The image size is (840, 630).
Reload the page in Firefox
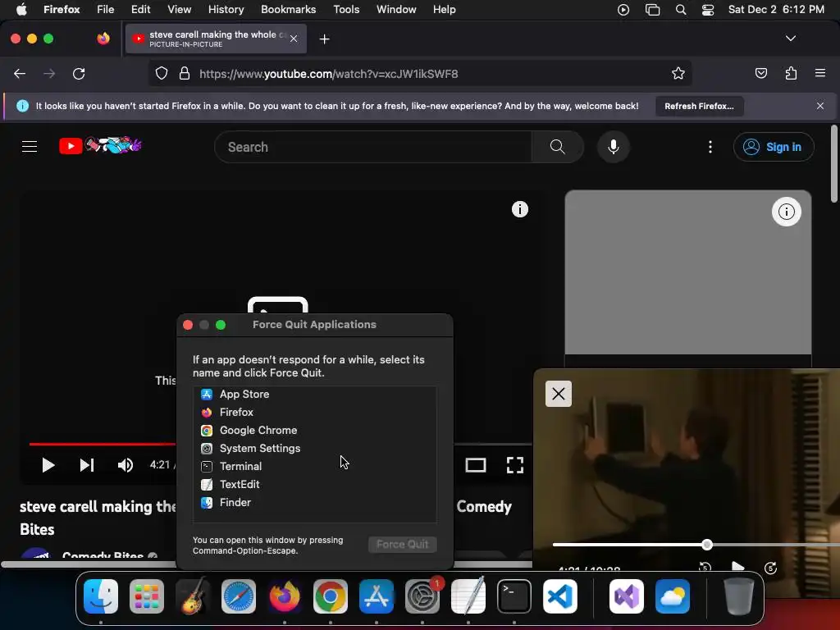point(79,73)
